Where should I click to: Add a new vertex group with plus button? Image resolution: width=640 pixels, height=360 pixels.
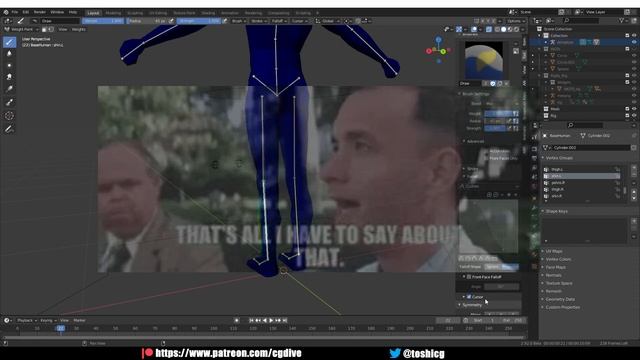pos(633,168)
